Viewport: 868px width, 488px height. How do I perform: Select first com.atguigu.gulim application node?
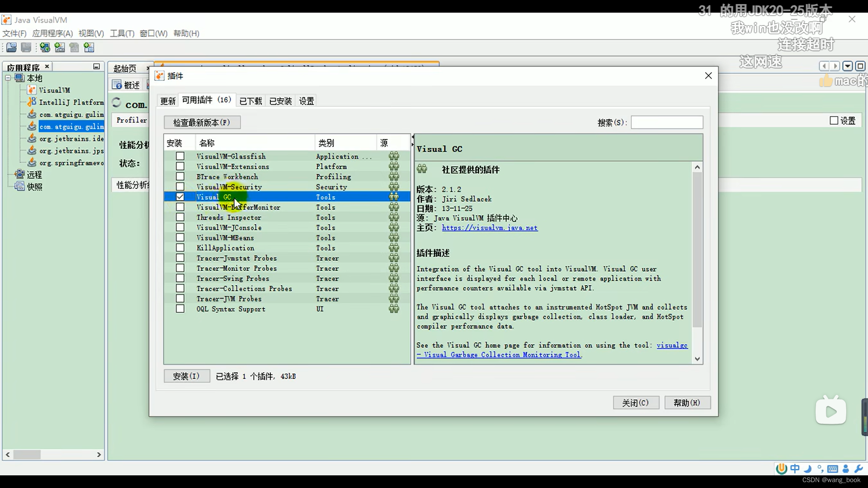(71, 115)
